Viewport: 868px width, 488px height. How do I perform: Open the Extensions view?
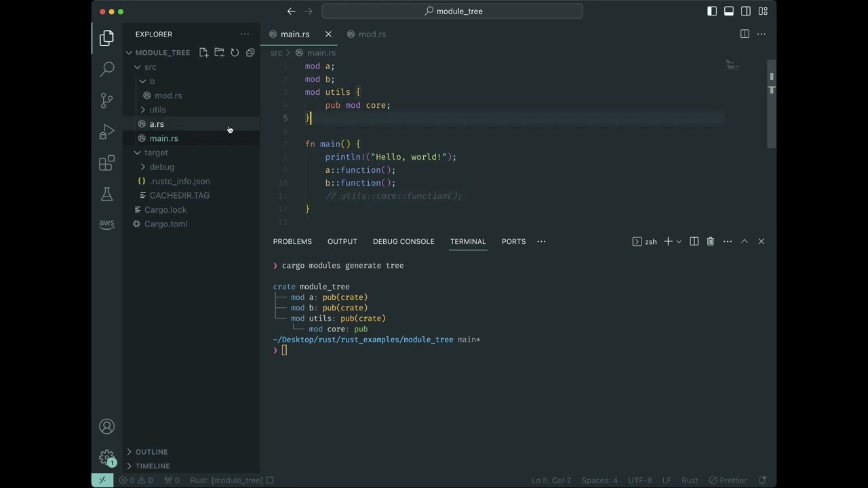point(106,163)
